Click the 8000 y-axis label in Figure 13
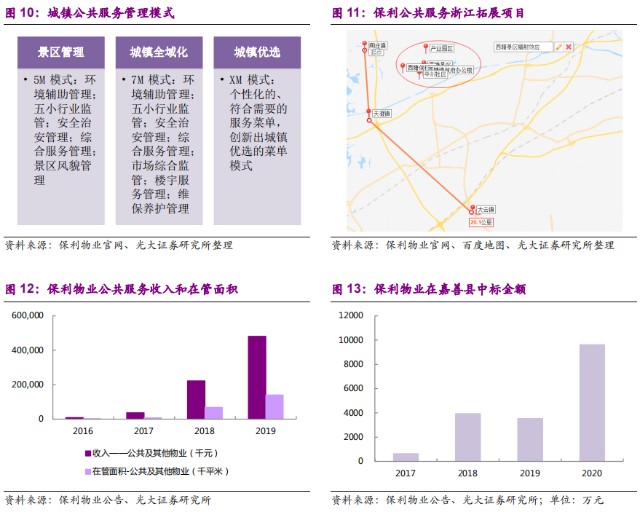 point(353,364)
